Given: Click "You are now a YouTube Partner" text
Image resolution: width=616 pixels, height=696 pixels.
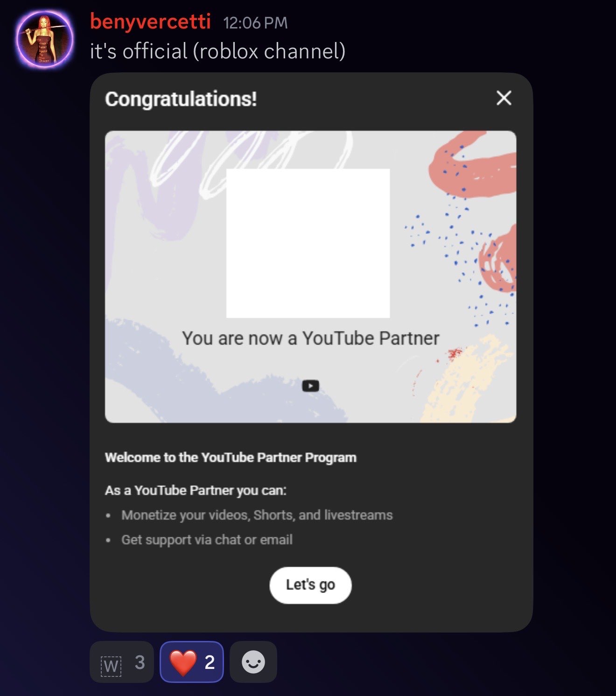Looking at the screenshot, I should pos(310,338).
